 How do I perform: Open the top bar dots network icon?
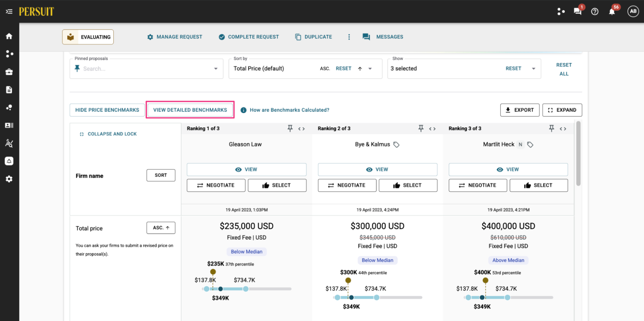point(561,12)
